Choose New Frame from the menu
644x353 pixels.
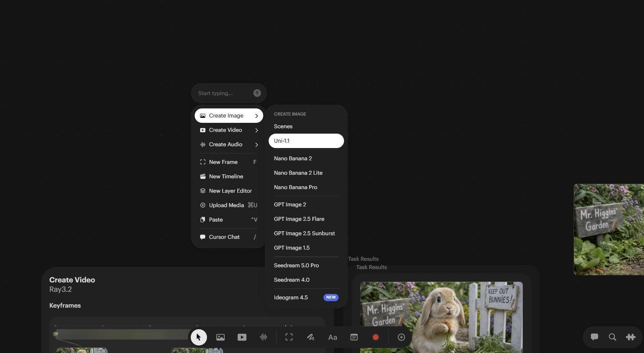(x=229, y=162)
